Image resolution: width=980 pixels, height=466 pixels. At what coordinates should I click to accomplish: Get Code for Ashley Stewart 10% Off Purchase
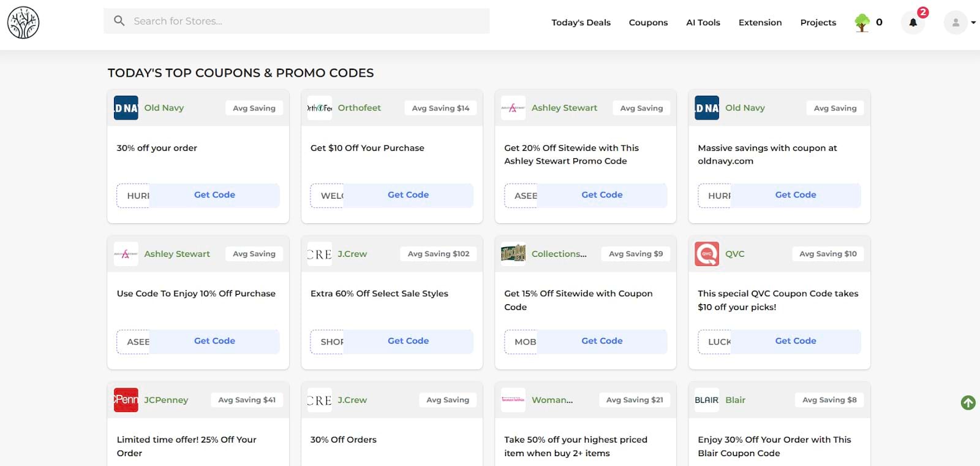pyautogui.click(x=214, y=341)
